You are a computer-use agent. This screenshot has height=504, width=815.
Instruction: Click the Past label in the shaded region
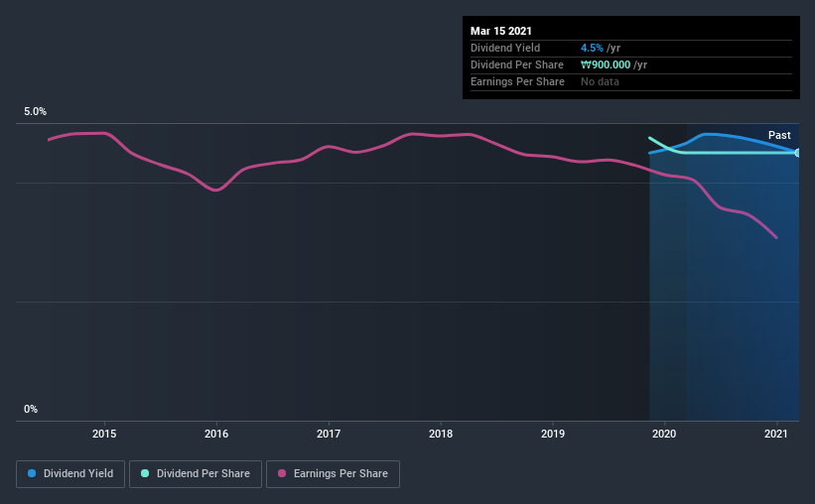coord(779,135)
